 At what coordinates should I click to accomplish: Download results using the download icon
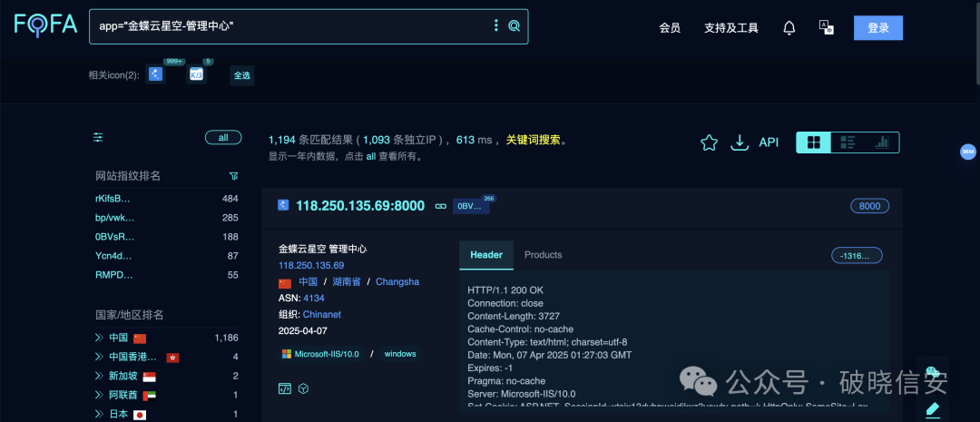pos(740,142)
